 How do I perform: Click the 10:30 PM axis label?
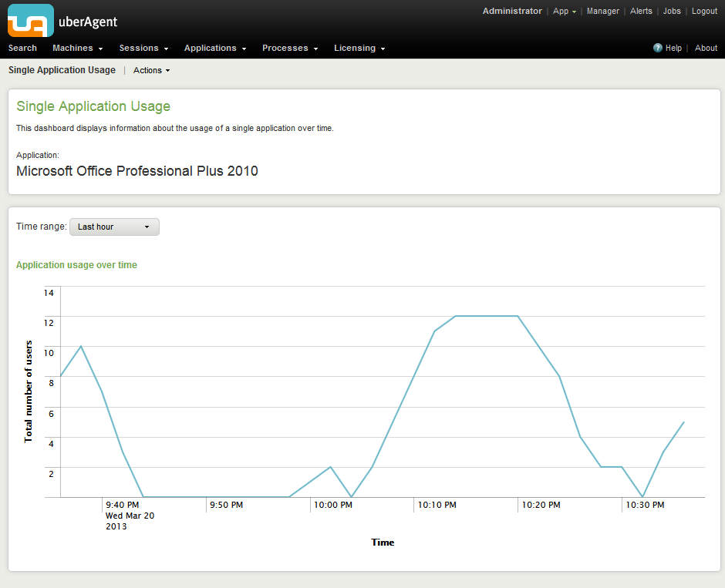(x=645, y=505)
